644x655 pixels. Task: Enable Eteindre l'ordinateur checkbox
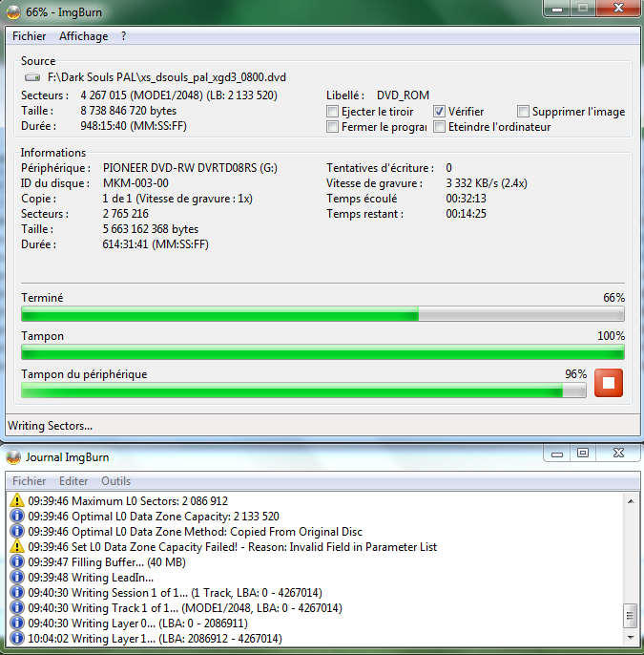pos(439,127)
